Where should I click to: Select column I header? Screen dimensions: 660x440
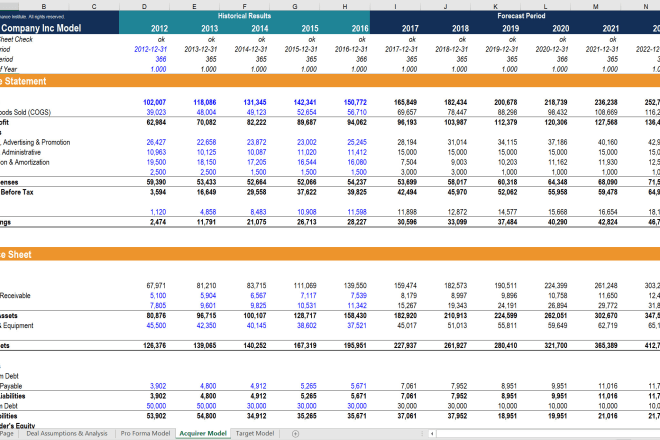click(x=395, y=6)
